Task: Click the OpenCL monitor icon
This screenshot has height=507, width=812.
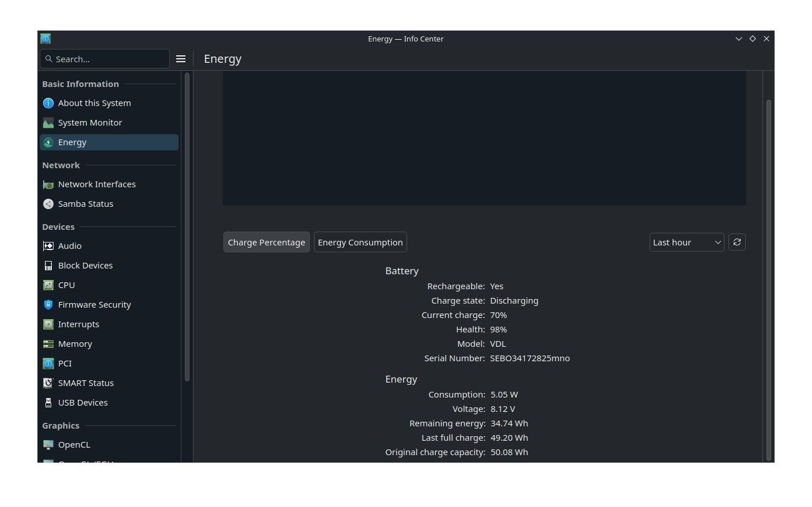Action: point(48,445)
